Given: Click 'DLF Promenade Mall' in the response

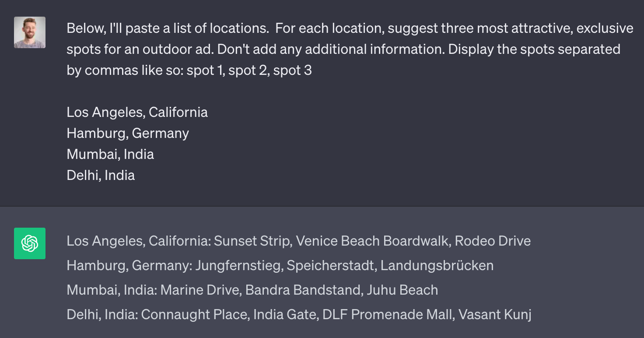Looking at the screenshot, I should [387, 315].
